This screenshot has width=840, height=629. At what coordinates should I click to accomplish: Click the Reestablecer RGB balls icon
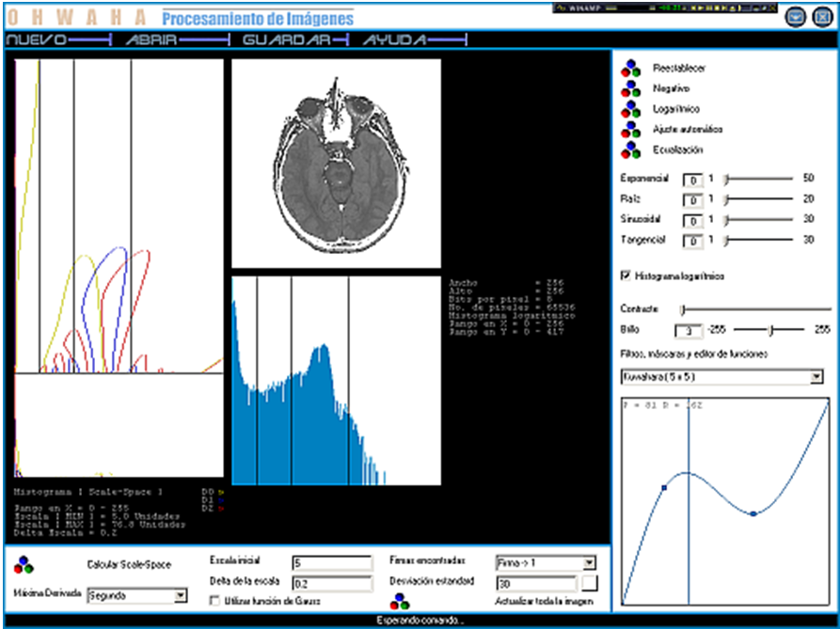(x=630, y=69)
